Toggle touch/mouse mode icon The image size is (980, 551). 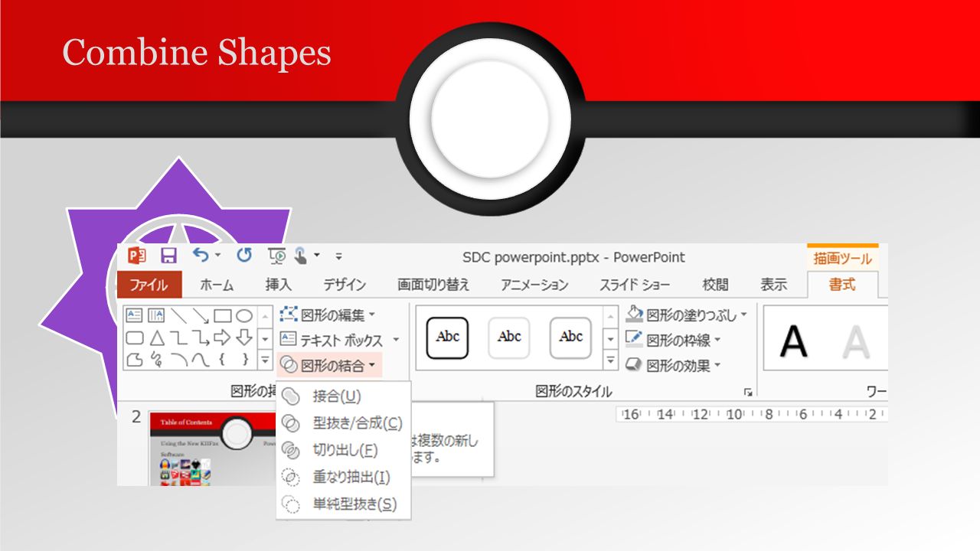[302, 256]
